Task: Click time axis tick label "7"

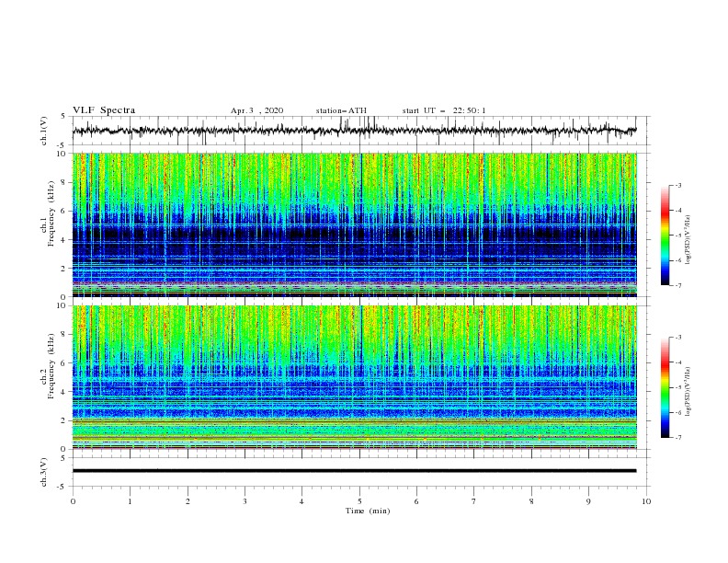Action: pyautogui.click(x=474, y=501)
